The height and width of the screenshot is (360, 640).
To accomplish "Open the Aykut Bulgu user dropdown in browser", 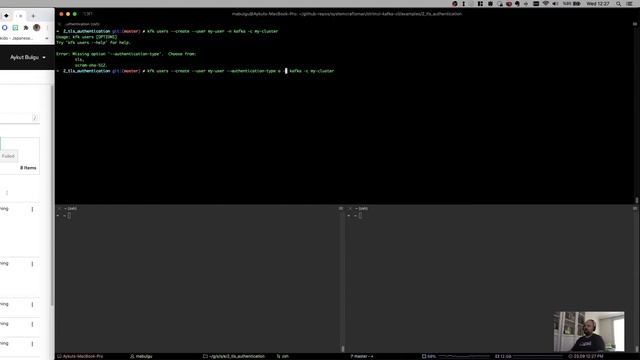I will coord(28,58).
